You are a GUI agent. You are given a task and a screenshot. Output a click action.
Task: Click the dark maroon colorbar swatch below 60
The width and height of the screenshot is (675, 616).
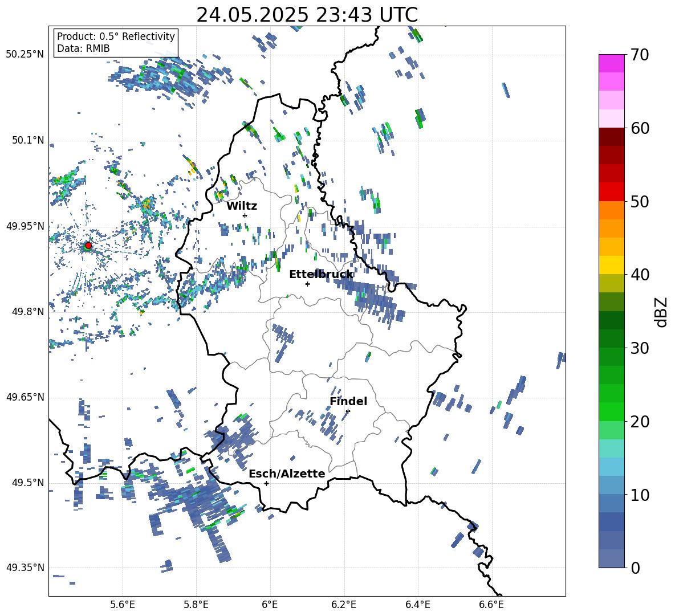[x=611, y=137]
